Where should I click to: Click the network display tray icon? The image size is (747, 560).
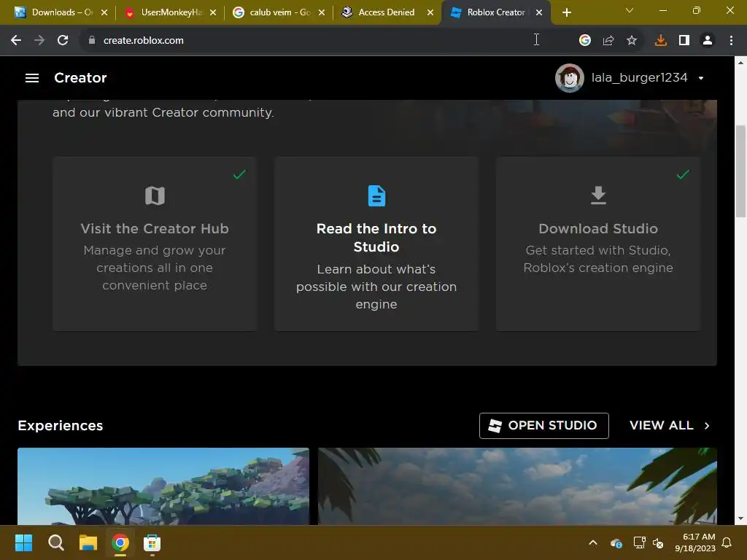click(x=639, y=542)
